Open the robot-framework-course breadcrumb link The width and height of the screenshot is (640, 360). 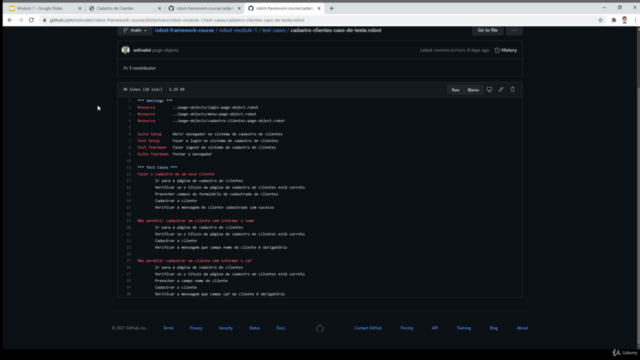click(184, 30)
